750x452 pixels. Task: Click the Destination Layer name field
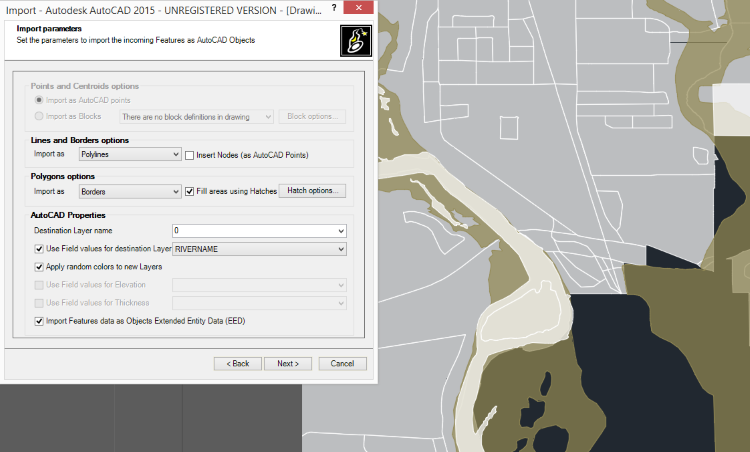pyautogui.click(x=259, y=231)
